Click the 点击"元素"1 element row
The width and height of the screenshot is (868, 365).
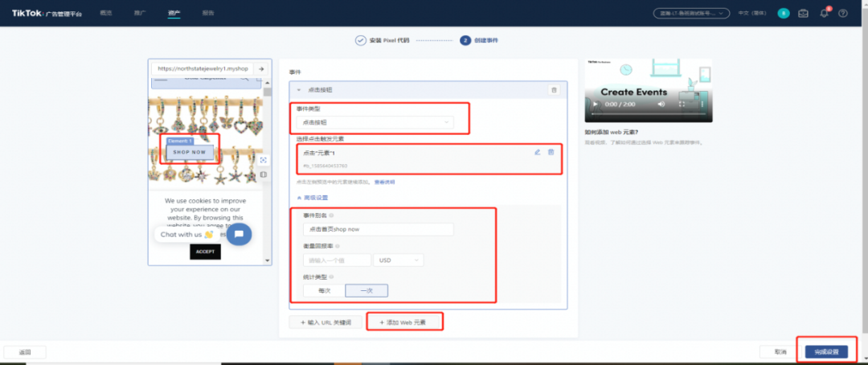430,158
